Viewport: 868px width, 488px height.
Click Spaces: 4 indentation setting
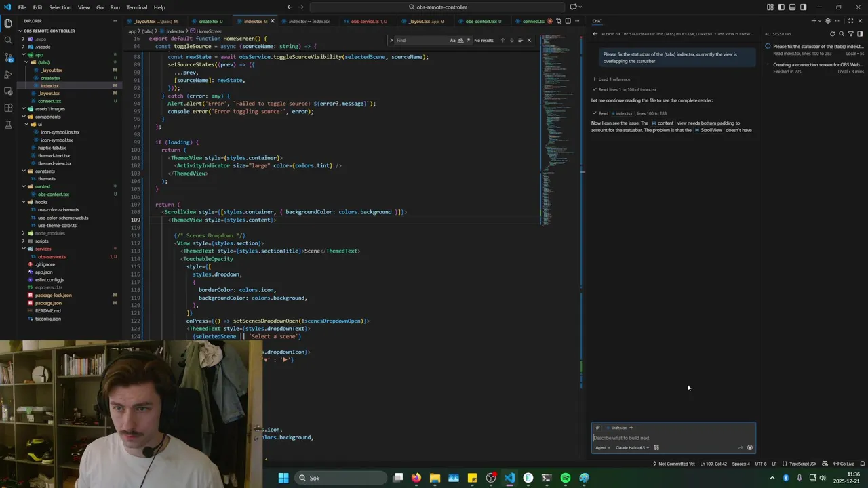(x=741, y=464)
